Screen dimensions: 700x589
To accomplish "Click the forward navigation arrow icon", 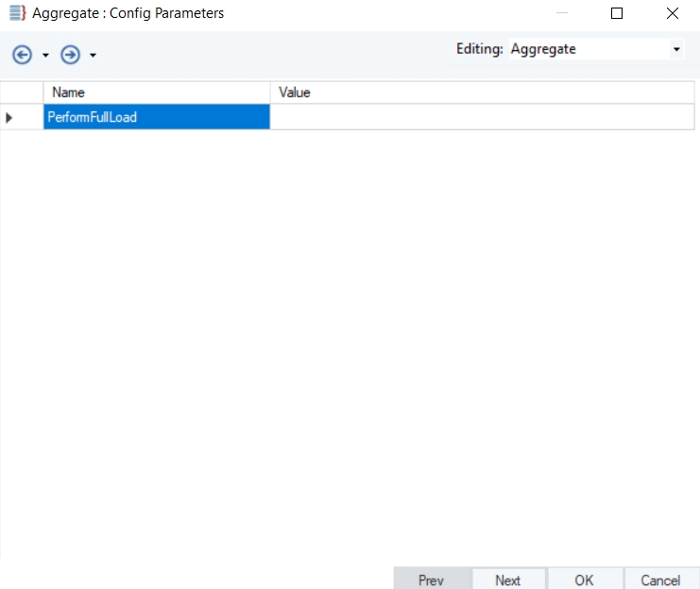I will [70, 55].
